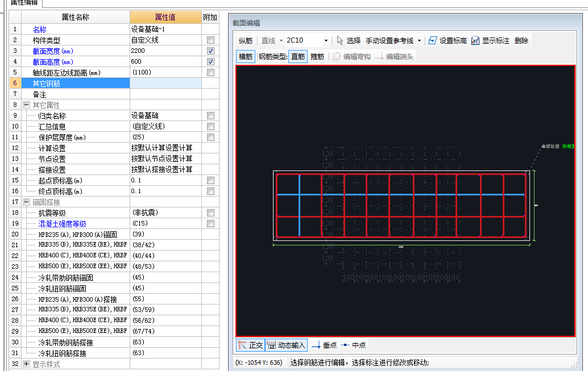Click the 编辑弯钩 hook edit icon
This screenshot has height=371, width=588.
pos(337,57)
